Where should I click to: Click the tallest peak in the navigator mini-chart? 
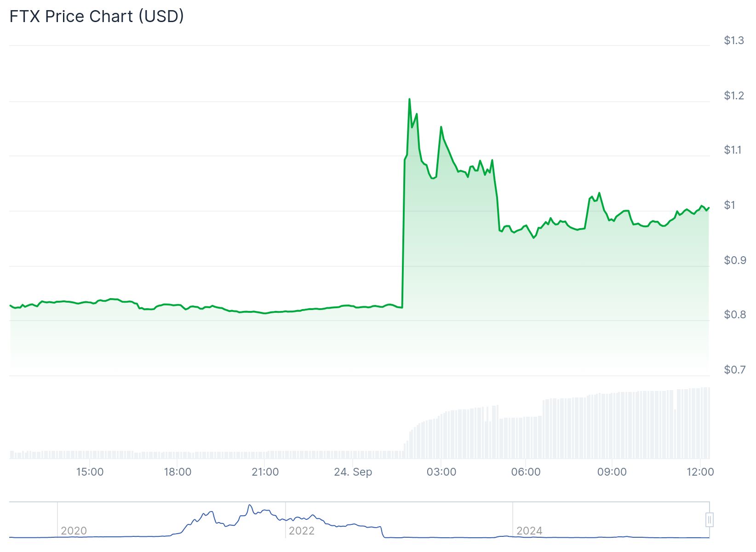[250, 506]
